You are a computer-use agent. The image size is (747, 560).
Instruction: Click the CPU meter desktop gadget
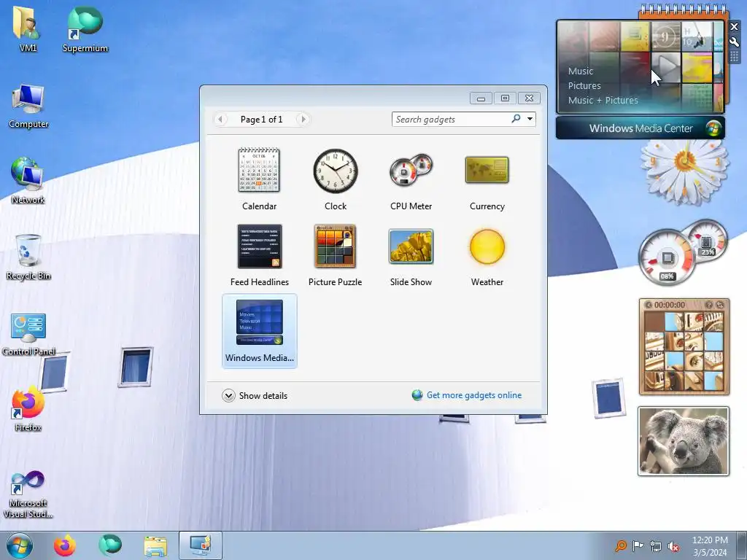pos(683,252)
